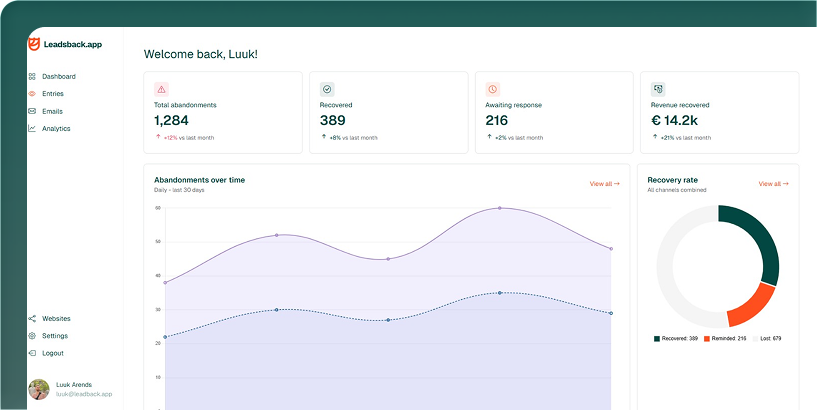Click the Websites share icon
817x410 pixels.
(x=32, y=318)
